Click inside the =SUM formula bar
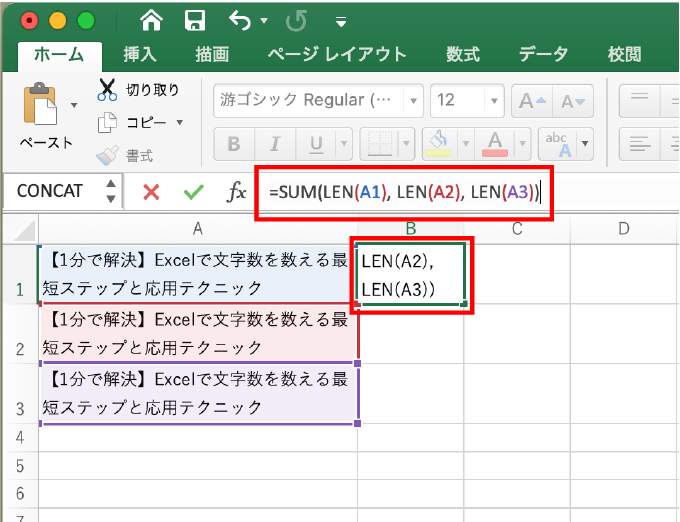 (x=404, y=192)
